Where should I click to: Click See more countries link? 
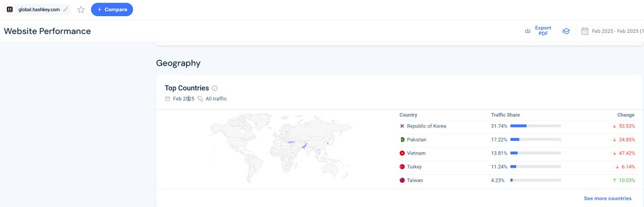(608, 198)
